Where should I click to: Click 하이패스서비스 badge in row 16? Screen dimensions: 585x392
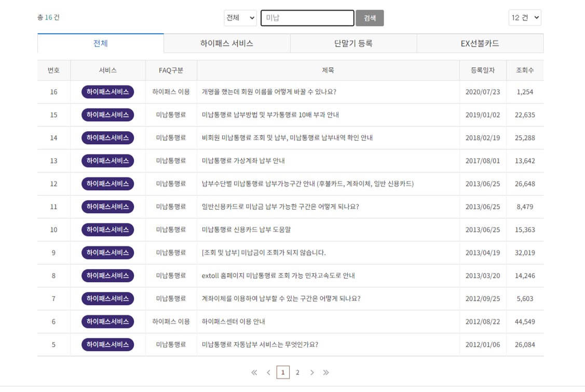coord(108,92)
